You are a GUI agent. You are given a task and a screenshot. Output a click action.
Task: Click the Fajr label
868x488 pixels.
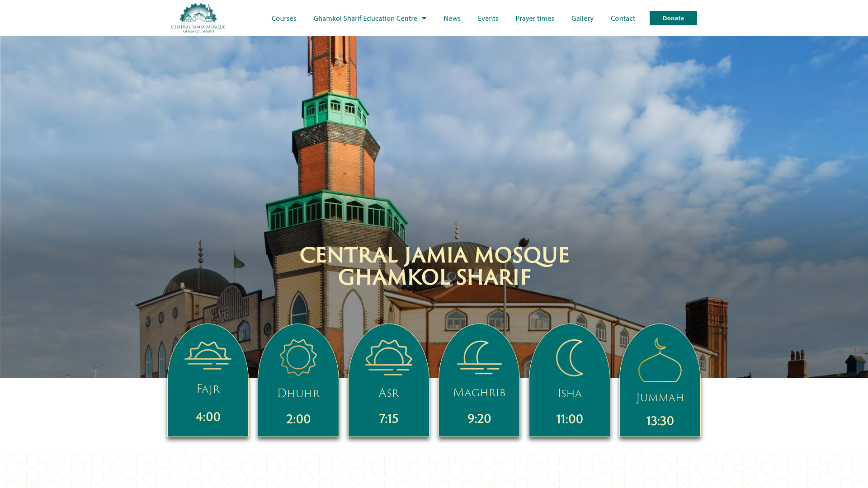[208, 389]
